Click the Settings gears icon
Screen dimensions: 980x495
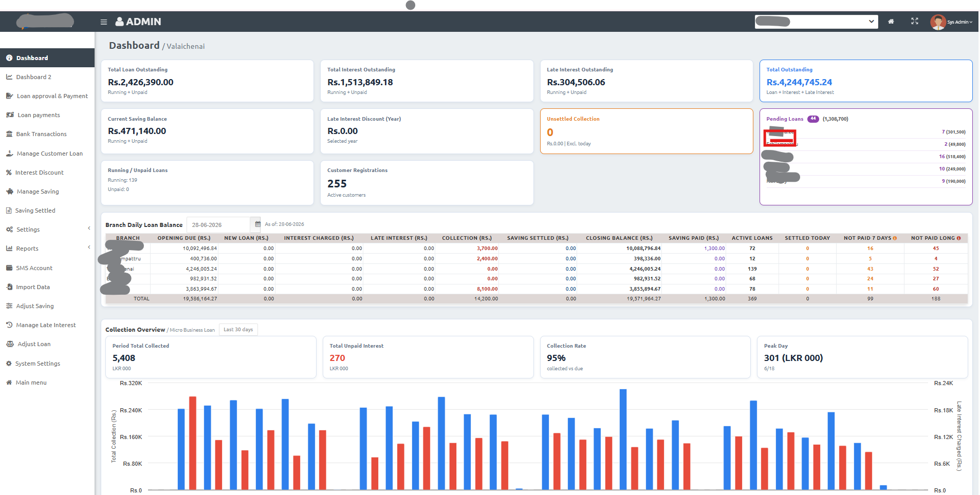(9, 230)
